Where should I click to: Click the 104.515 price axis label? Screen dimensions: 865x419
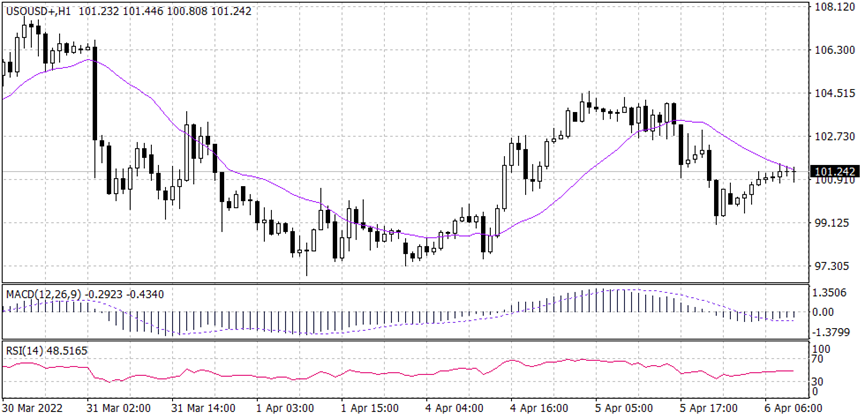pos(833,93)
